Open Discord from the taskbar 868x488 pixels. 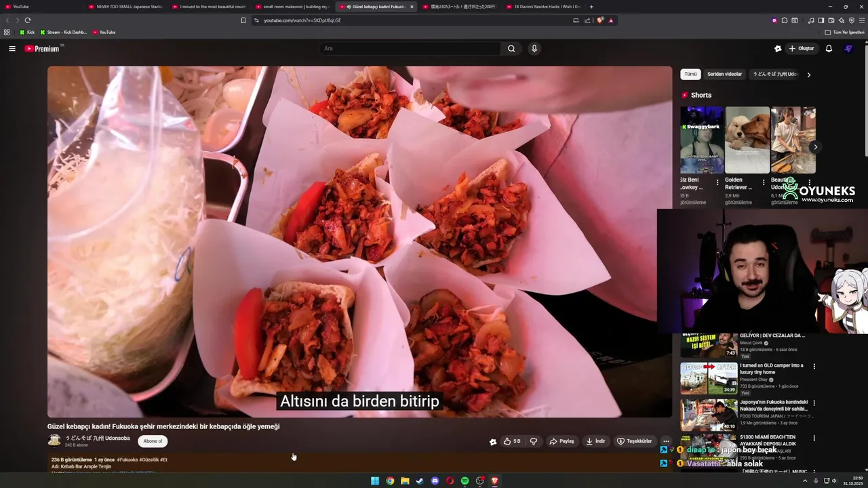pyautogui.click(x=435, y=481)
